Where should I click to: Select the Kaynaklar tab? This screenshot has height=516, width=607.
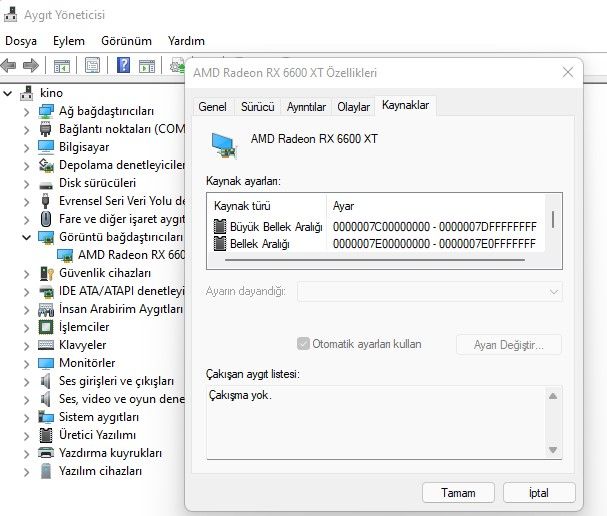(405, 105)
